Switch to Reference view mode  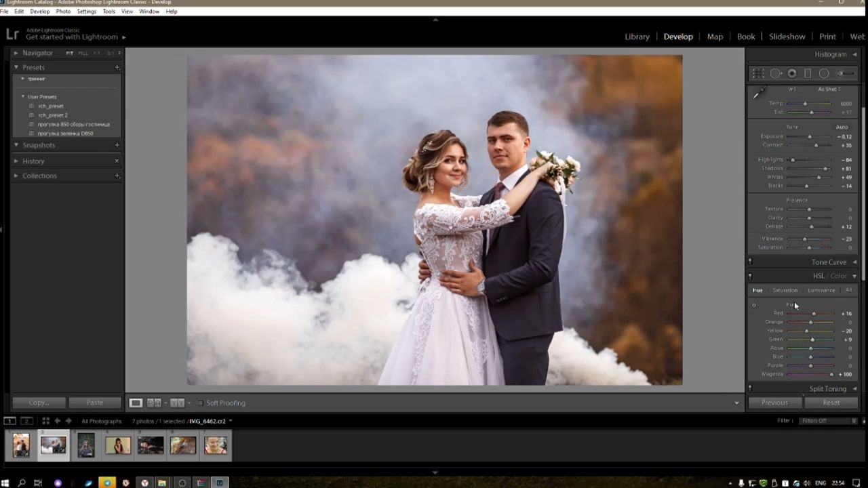point(155,403)
